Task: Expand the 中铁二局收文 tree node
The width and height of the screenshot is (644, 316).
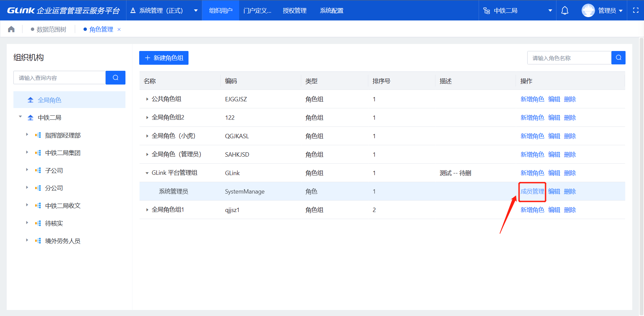Action: click(27, 205)
